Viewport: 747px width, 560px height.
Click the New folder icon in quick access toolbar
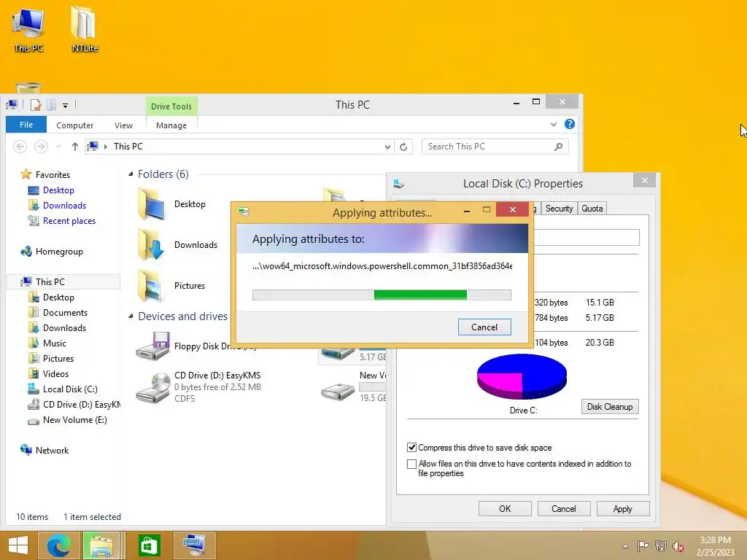click(x=52, y=104)
